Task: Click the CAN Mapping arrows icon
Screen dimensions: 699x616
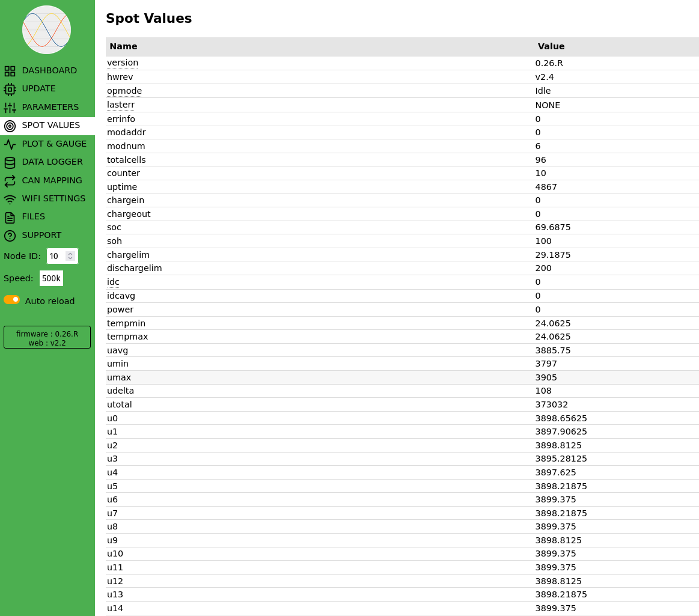Action: tap(10, 181)
